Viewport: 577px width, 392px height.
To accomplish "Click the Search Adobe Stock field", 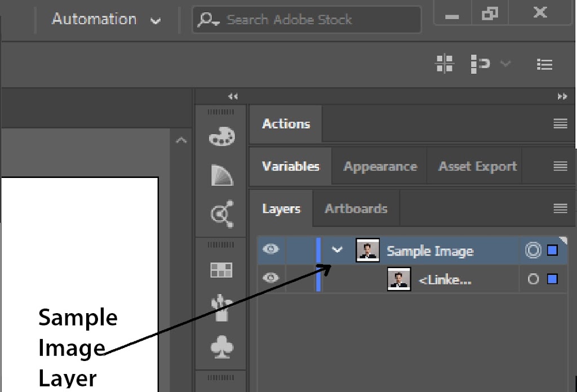I will pyautogui.click(x=307, y=20).
